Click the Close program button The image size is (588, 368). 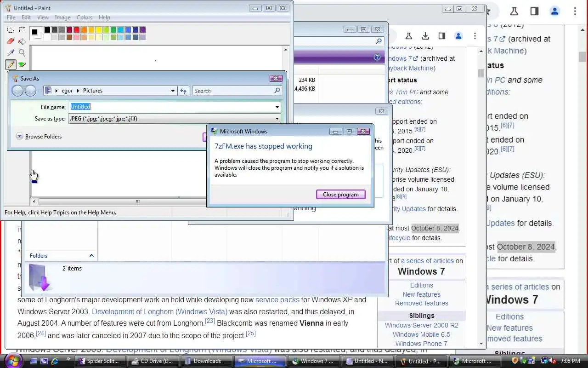tap(341, 195)
